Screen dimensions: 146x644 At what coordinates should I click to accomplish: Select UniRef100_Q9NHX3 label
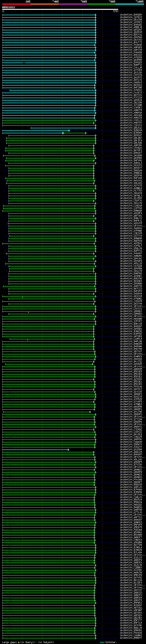(x=131, y=522)
